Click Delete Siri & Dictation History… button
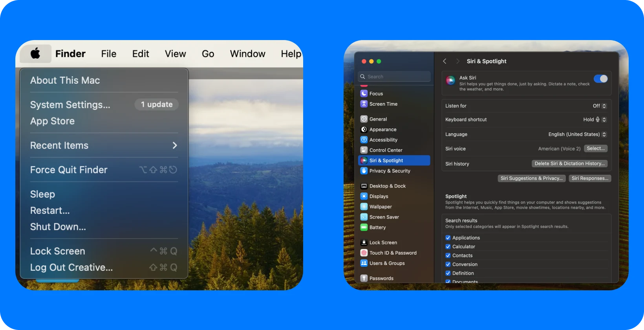The image size is (644, 330). coord(569,163)
